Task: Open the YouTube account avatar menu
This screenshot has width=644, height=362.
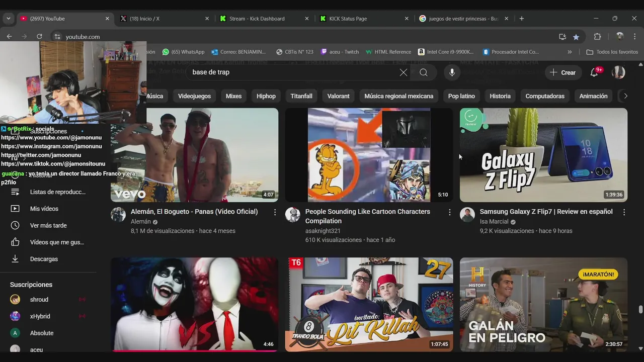Action: pos(618,72)
